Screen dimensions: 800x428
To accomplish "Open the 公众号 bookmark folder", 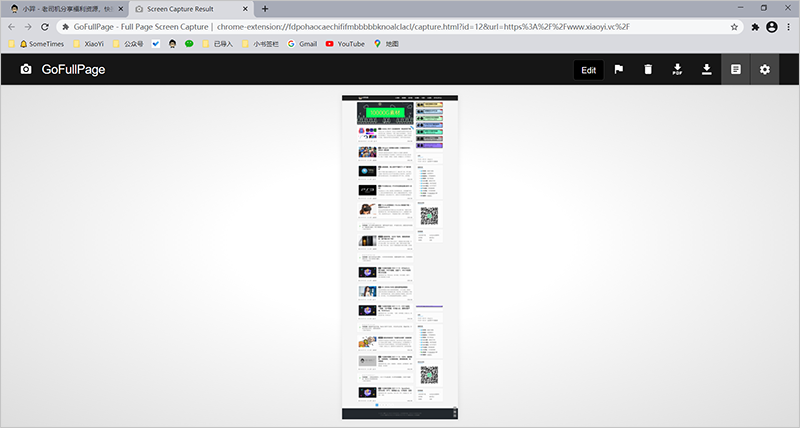I will pyautogui.click(x=128, y=44).
